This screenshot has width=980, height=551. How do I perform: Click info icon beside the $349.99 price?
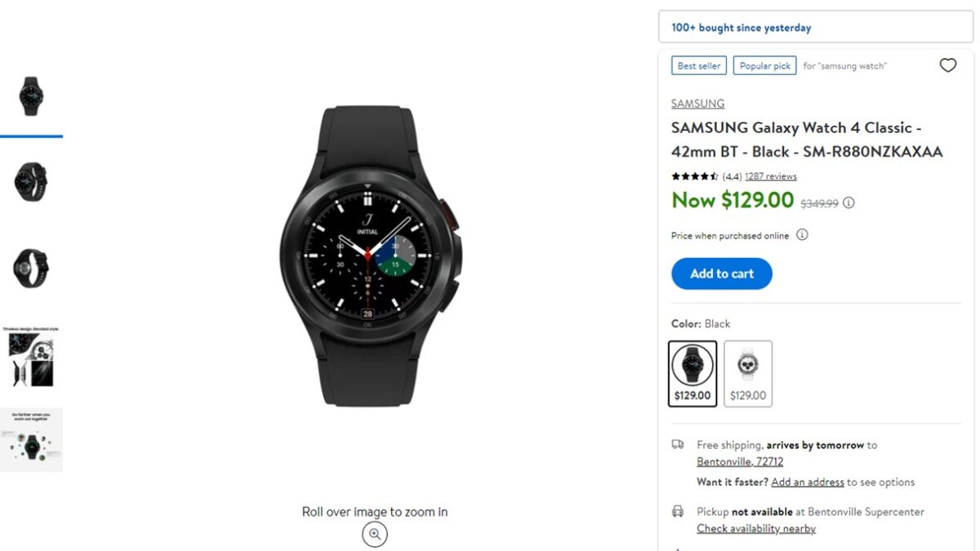pyautogui.click(x=849, y=202)
